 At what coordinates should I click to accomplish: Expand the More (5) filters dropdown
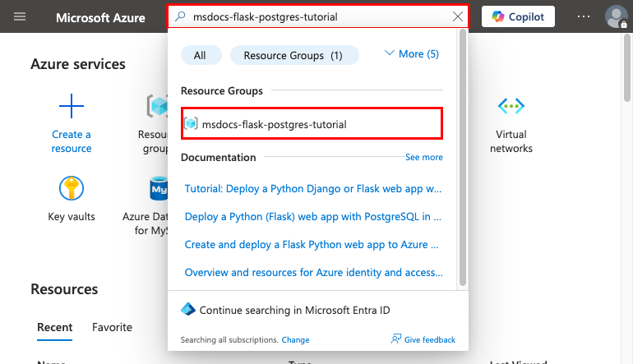[x=411, y=54]
